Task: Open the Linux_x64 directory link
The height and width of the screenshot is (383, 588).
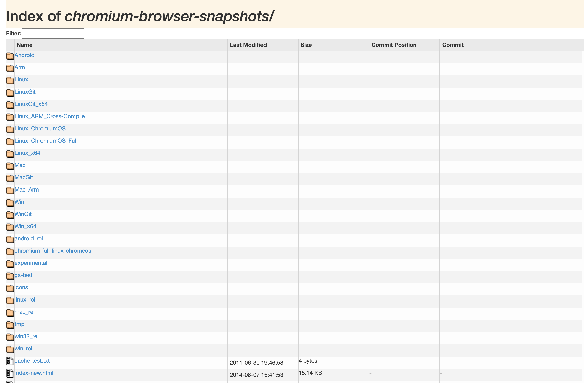Action: (27, 153)
